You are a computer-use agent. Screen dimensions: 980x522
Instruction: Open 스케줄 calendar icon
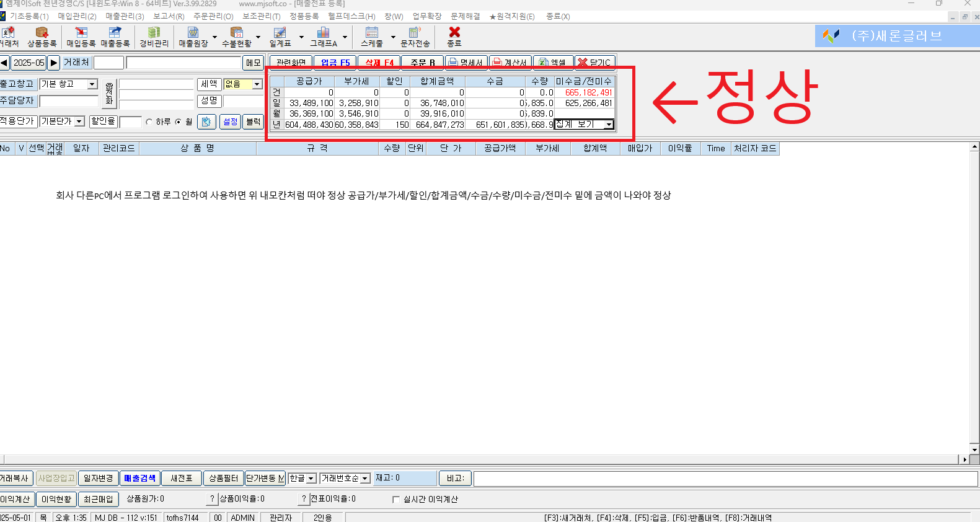pos(371,37)
